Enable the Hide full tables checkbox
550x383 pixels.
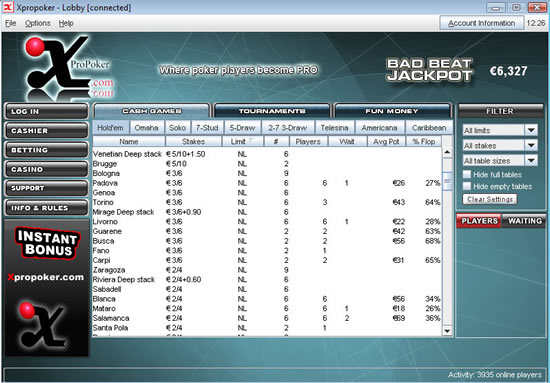coord(467,174)
